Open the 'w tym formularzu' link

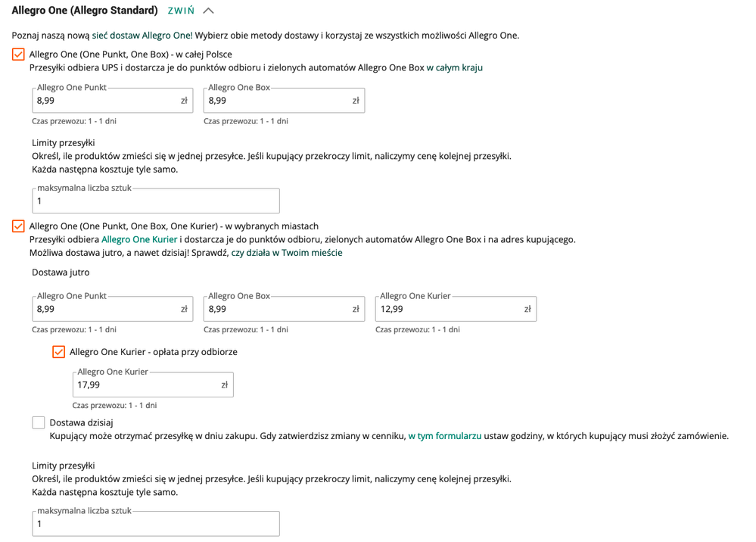445,436
